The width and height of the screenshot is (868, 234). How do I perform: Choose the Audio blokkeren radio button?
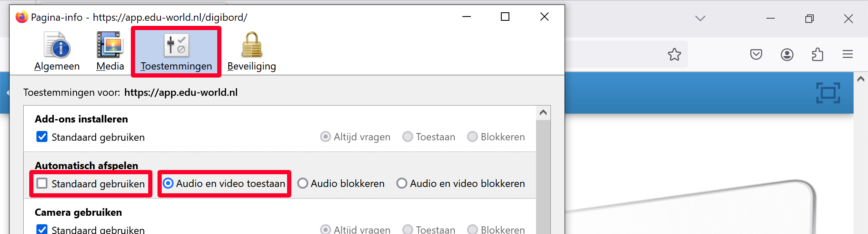pyautogui.click(x=302, y=184)
